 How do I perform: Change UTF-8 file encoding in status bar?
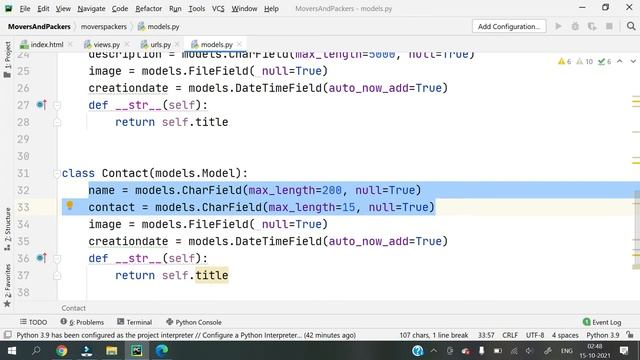(535, 335)
